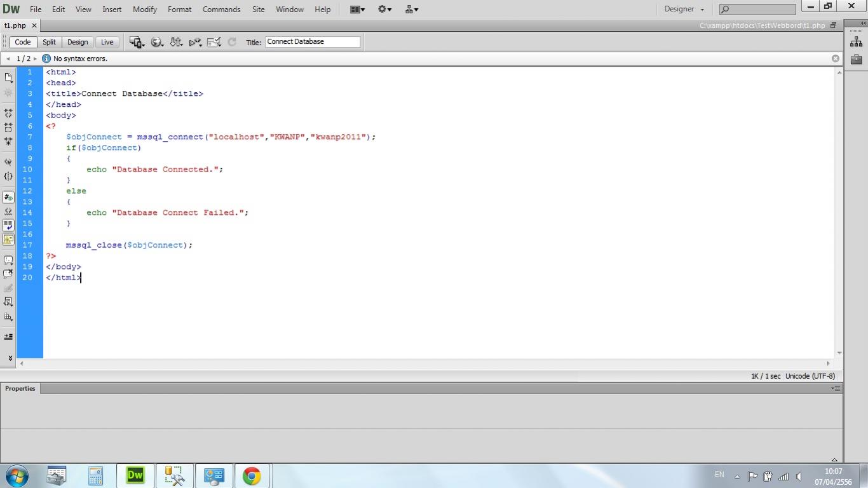This screenshot has height=488, width=868.
Task: Select the t1.php document tab
Action: pos(15,25)
